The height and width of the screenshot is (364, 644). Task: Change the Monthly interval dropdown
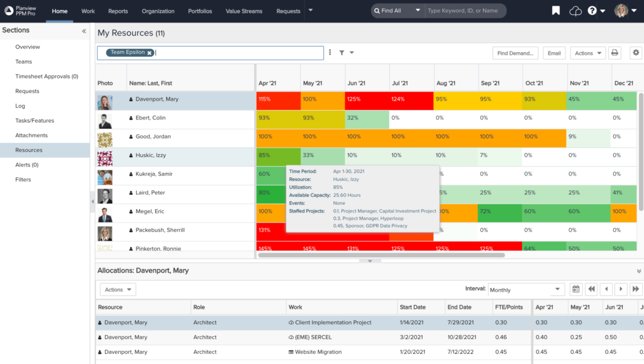pos(526,290)
